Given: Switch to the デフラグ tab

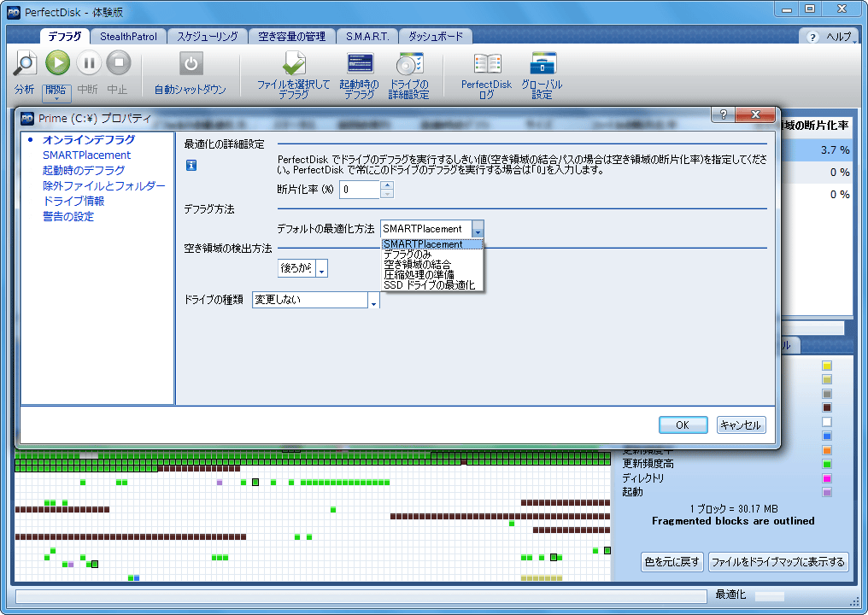Looking at the screenshot, I should (65, 37).
